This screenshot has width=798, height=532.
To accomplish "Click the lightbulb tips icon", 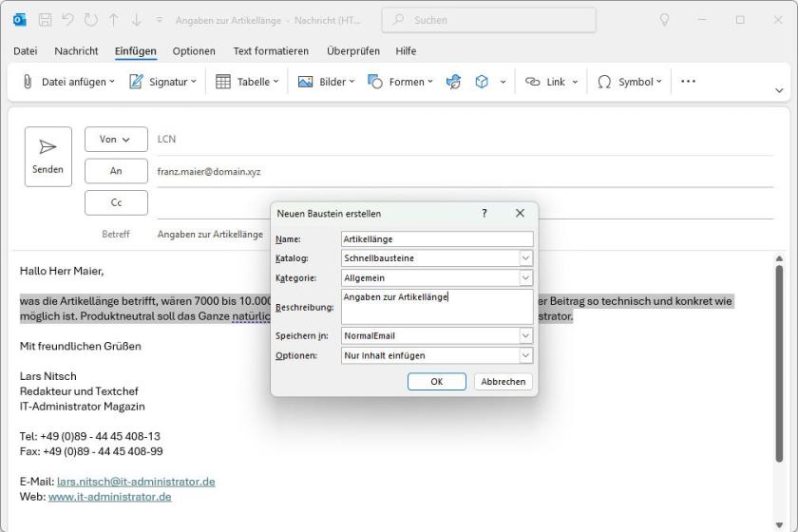I will (664, 20).
